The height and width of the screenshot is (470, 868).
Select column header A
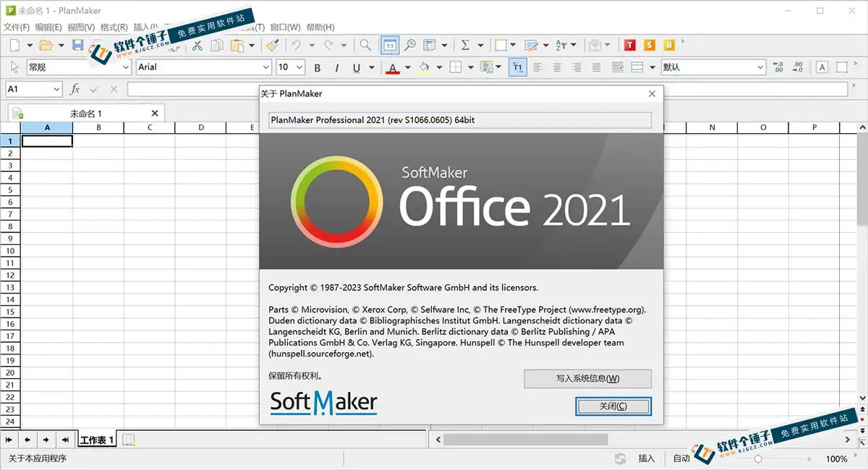coord(47,128)
